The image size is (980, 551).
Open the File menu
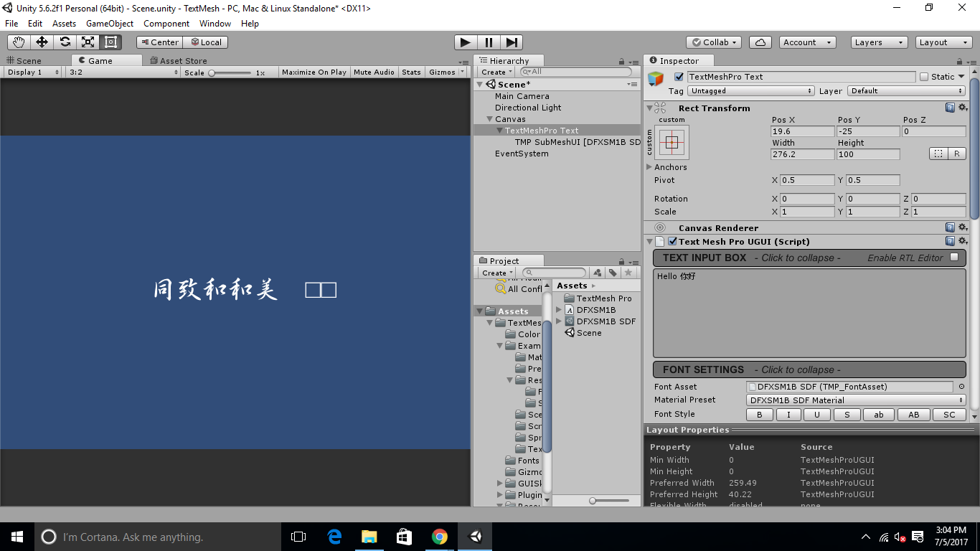click(11, 24)
